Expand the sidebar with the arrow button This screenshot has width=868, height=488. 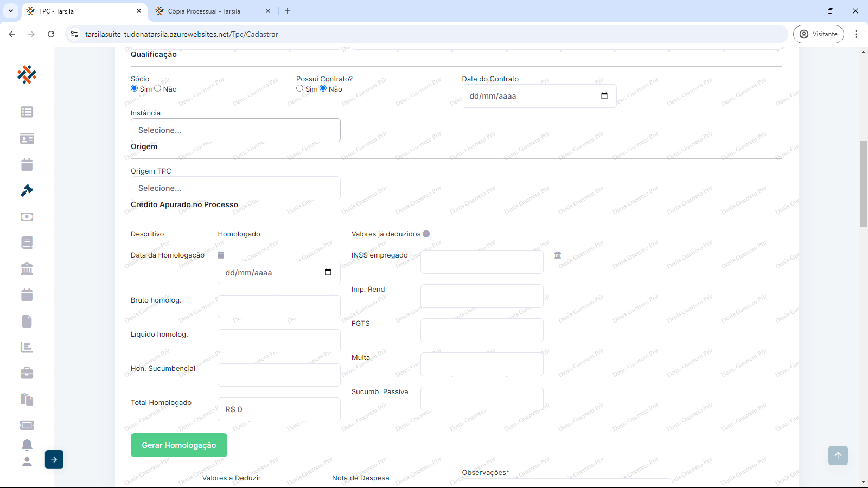pos(54,459)
